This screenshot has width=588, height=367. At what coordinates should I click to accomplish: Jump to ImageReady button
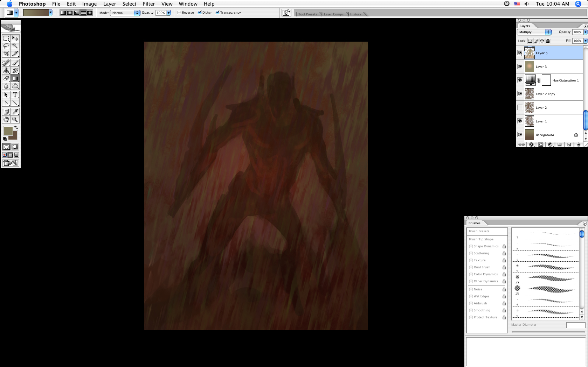(11, 163)
